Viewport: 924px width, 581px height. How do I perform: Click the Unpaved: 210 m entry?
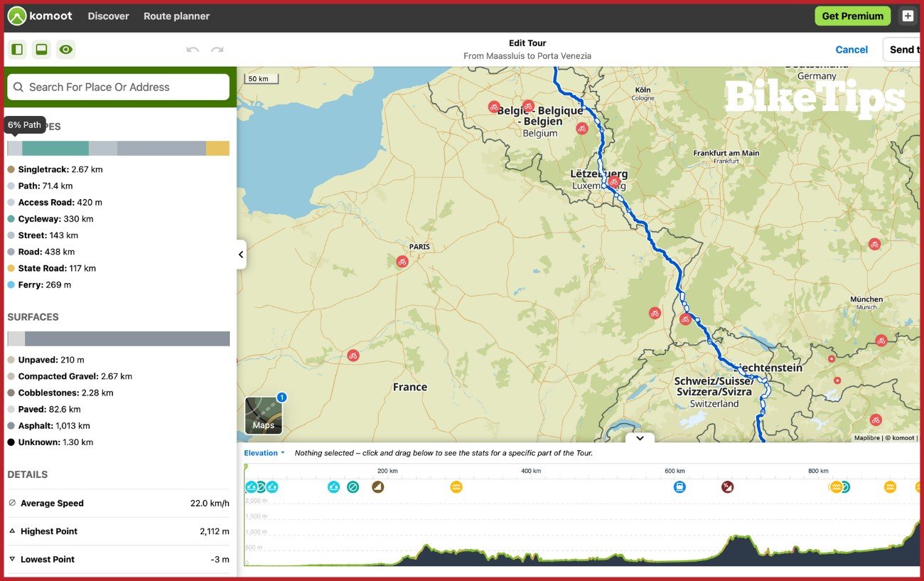[x=46, y=360]
